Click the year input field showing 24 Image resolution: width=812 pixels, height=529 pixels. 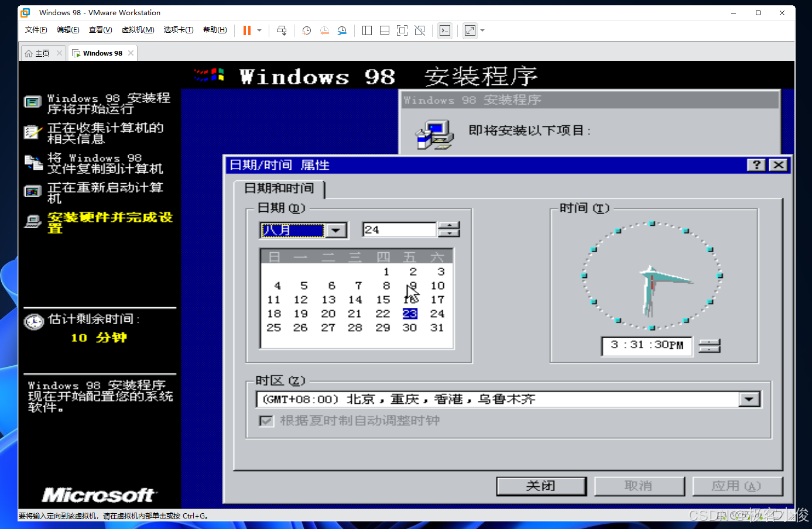click(x=399, y=230)
